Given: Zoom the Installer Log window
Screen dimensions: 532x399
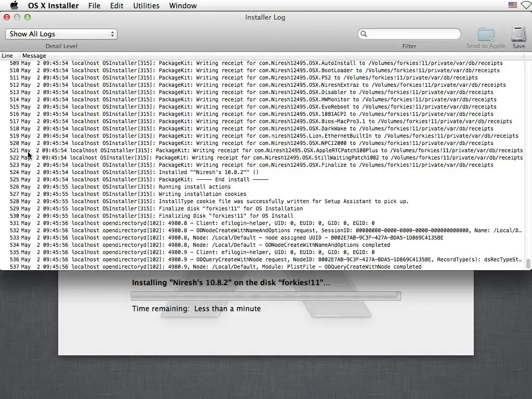Looking at the screenshot, I should (x=28, y=17).
